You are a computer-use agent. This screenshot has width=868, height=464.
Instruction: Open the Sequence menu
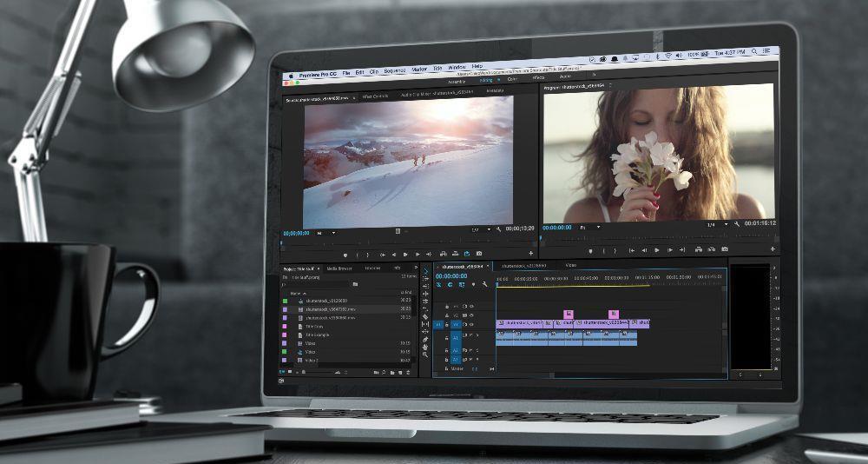point(395,71)
